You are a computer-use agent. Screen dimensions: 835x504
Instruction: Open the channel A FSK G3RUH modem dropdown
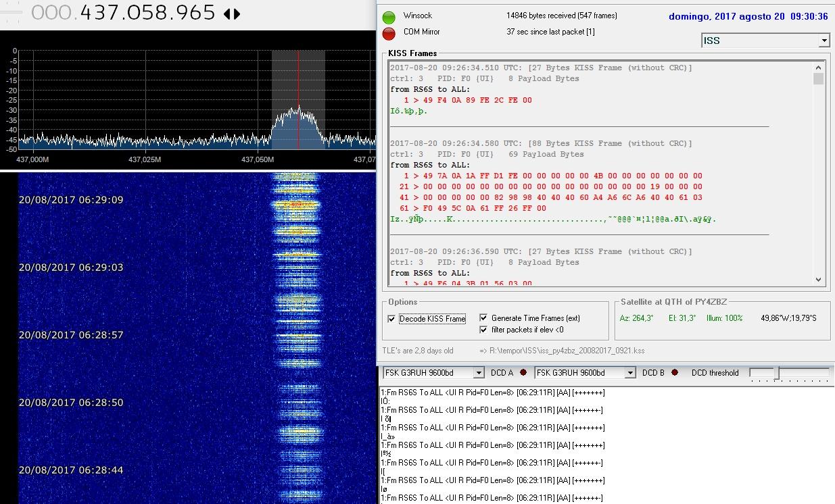pyautogui.click(x=479, y=373)
